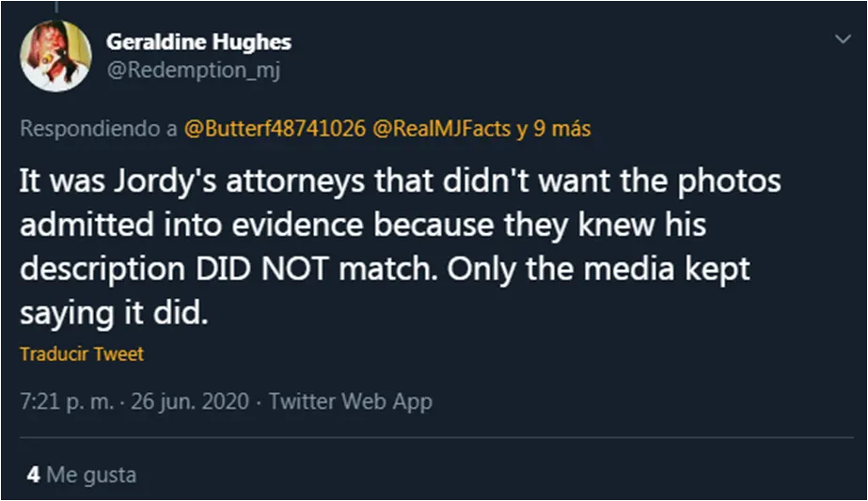This screenshot has height=501, width=868.
Task: Click the likes count number 4
Action: click(x=33, y=475)
